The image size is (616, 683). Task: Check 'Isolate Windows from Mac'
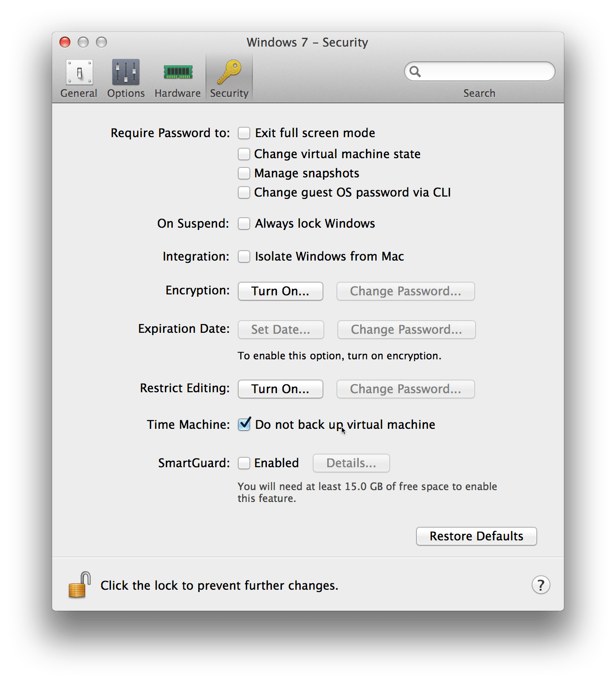click(x=244, y=256)
